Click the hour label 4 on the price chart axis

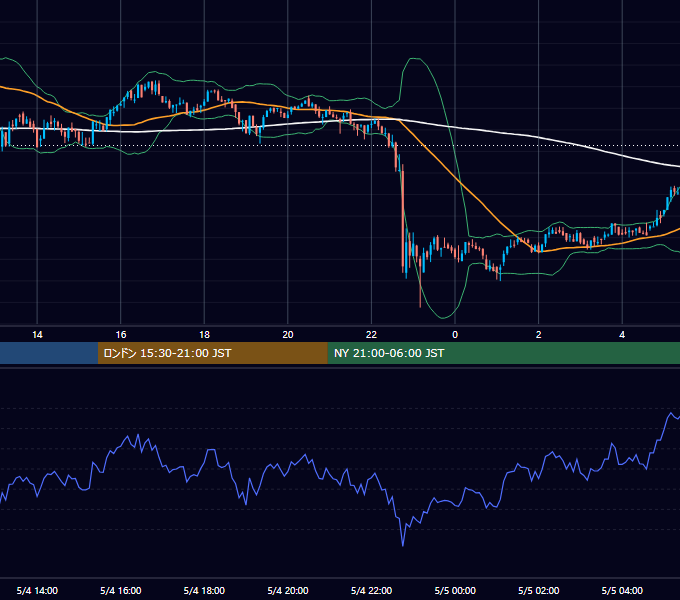(x=622, y=335)
